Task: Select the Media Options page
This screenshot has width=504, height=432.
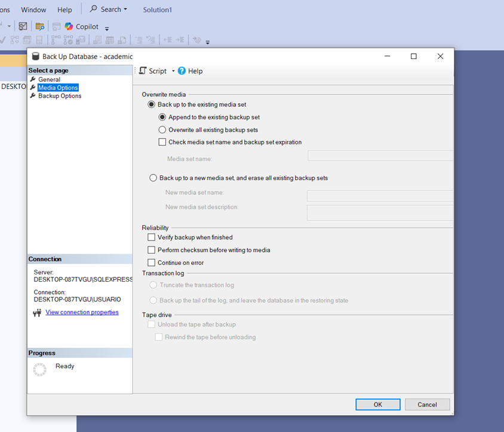Action: (x=58, y=88)
